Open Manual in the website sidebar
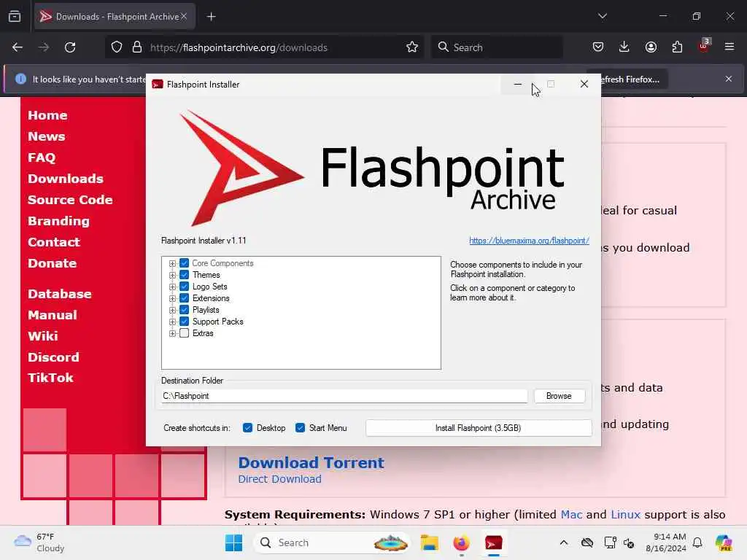The image size is (747, 560). [x=53, y=315]
